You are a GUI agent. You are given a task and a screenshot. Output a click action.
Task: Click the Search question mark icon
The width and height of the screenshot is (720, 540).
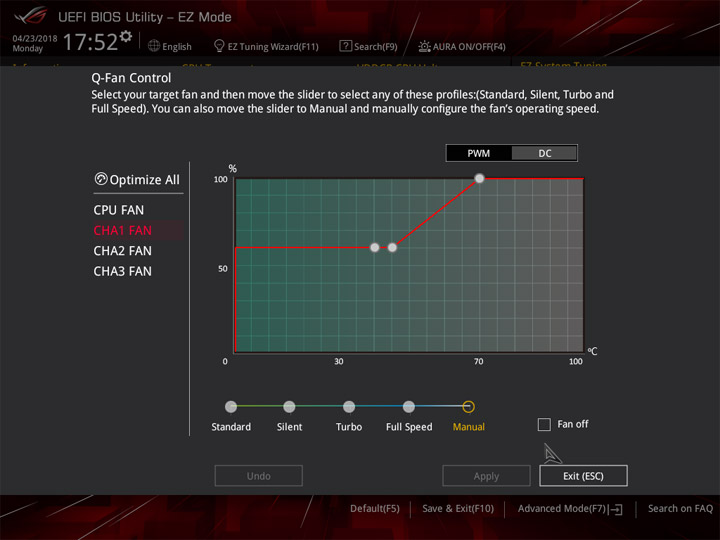[345, 46]
